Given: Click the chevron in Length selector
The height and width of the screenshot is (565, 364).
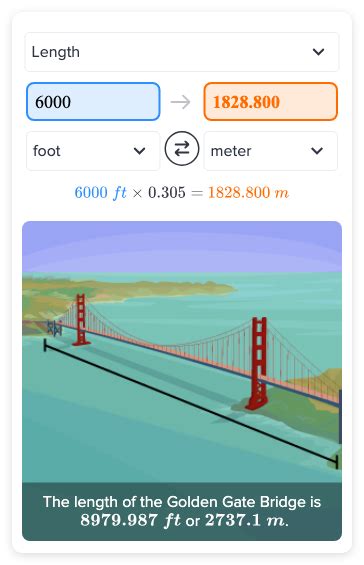Looking at the screenshot, I should (x=318, y=52).
